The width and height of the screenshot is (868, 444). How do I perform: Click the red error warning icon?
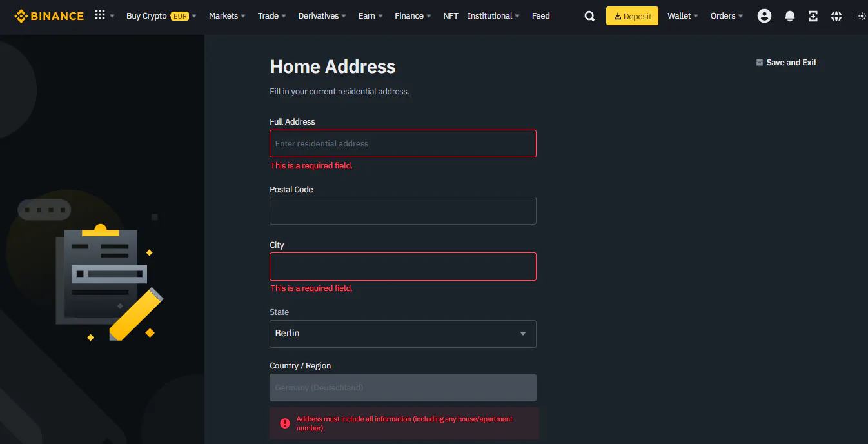[x=284, y=423]
